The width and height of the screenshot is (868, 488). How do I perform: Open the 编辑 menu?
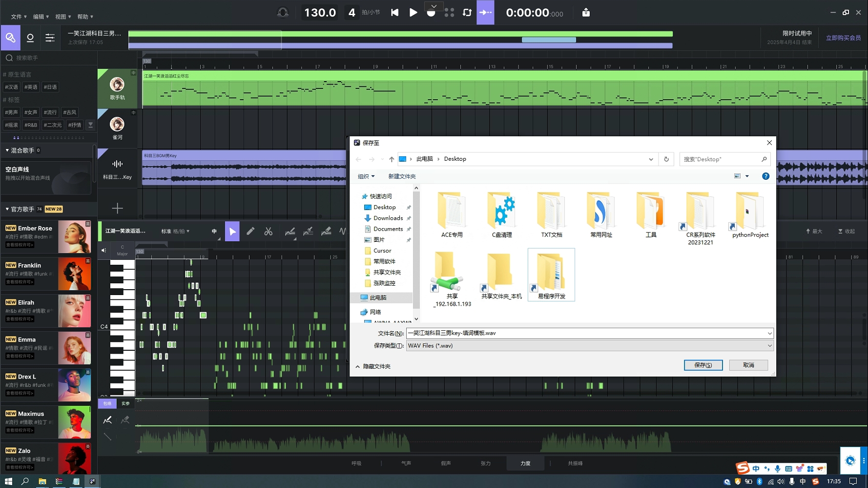click(41, 17)
